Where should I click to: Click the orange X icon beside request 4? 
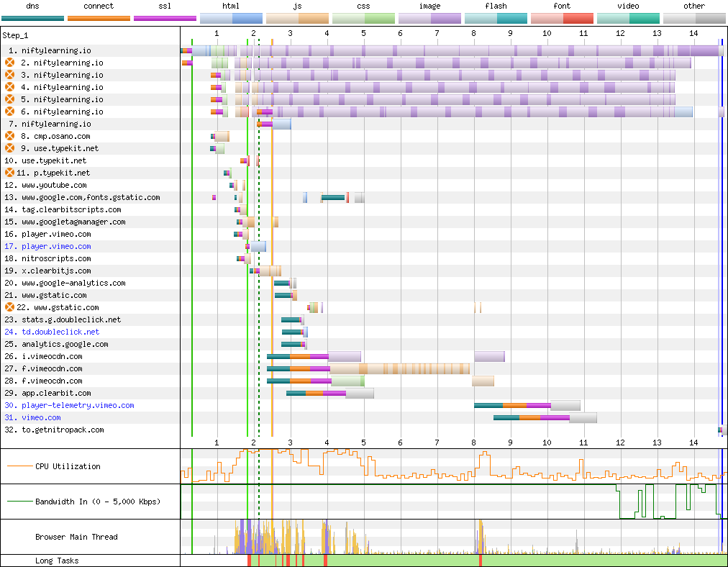(x=10, y=87)
